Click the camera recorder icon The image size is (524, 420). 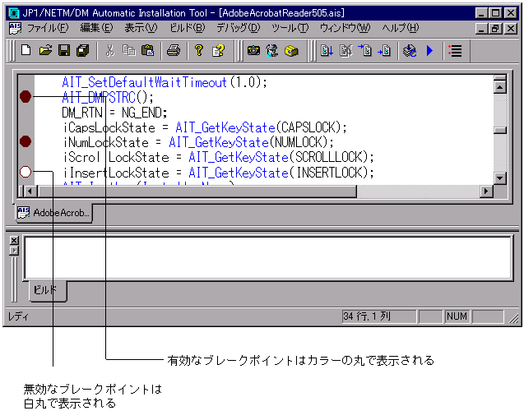click(253, 50)
